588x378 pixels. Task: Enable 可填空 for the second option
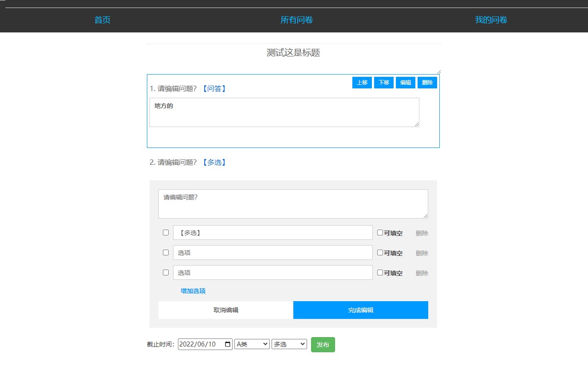(380, 252)
